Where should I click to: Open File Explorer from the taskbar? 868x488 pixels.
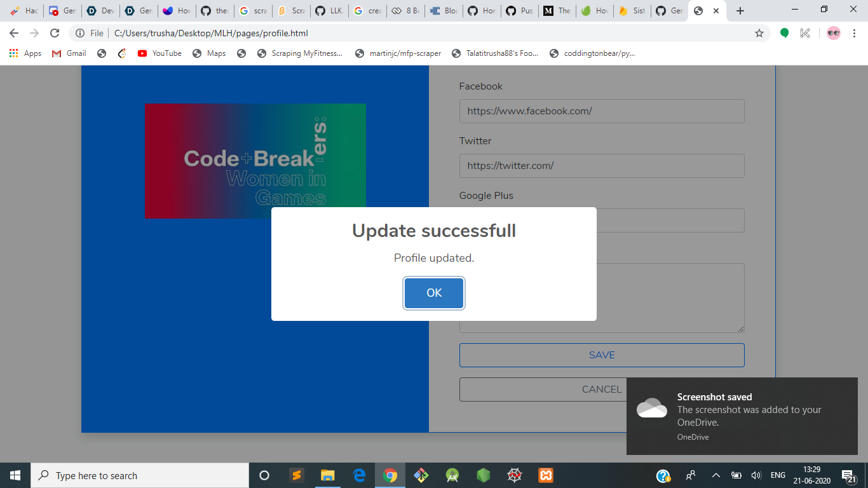point(327,475)
